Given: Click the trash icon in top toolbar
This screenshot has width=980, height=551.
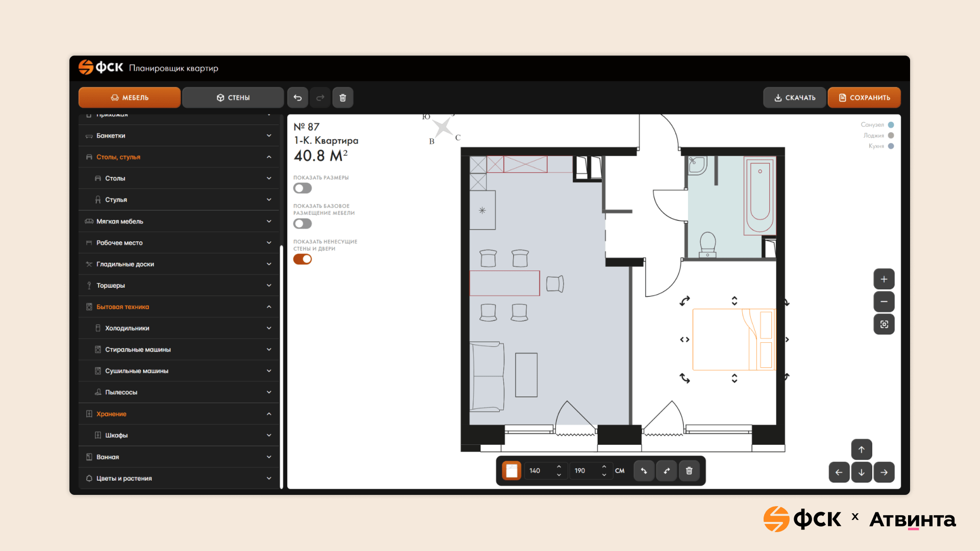Looking at the screenshot, I should click(x=343, y=97).
